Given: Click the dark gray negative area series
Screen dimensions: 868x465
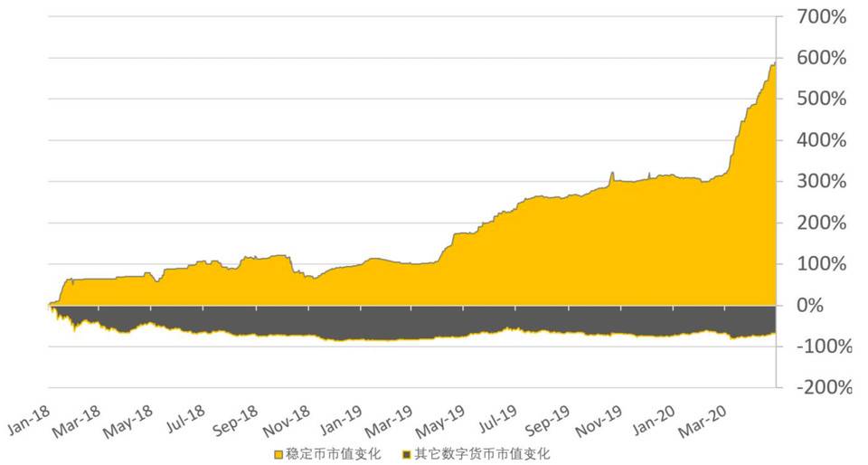Looking at the screenshot, I should (362, 321).
